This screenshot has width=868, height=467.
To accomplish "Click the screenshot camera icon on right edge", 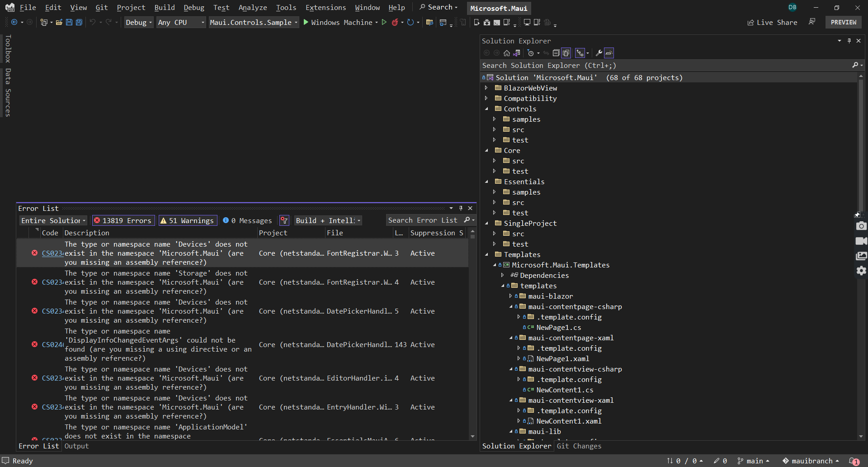I will pos(861,225).
